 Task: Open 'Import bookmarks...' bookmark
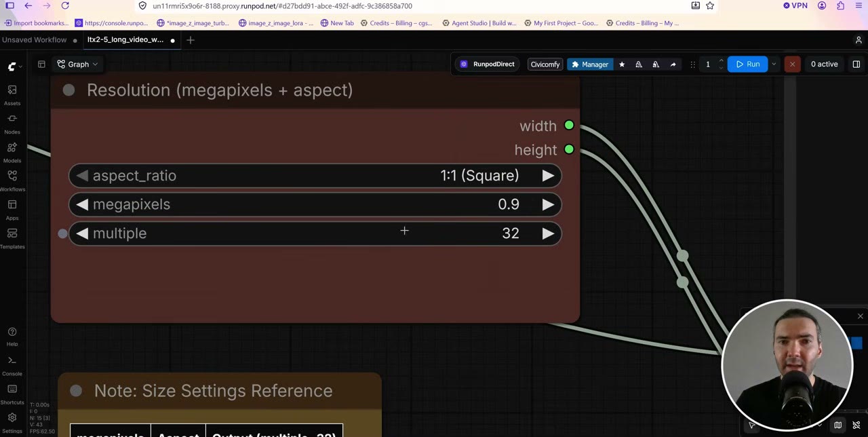point(37,23)
